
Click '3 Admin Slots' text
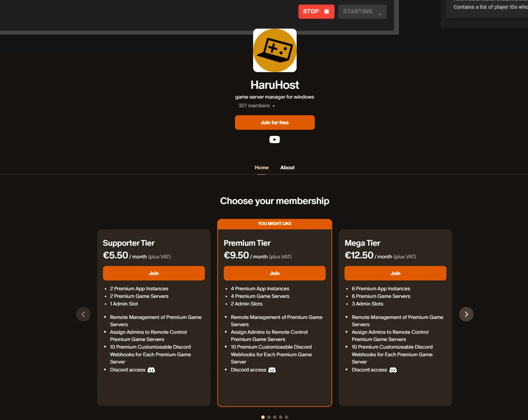367,304
